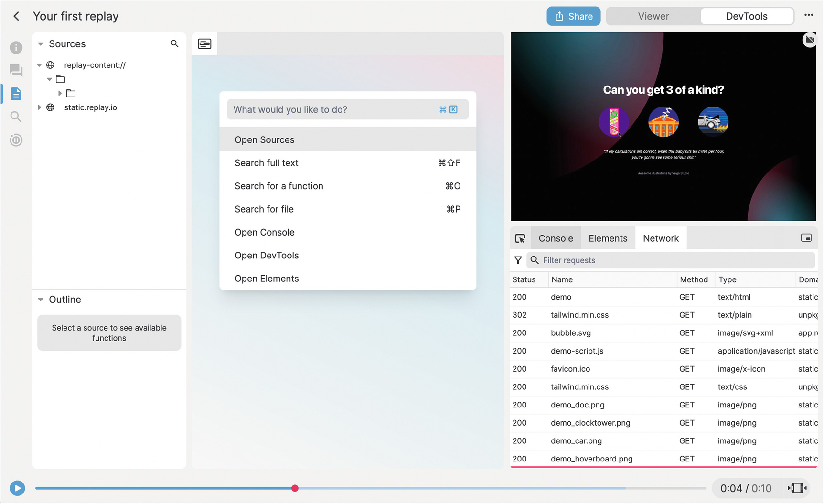The width and height of the screenshot is (824, 504).
Task: Toggle the dock position icon in panel
Action: [806, 238]
